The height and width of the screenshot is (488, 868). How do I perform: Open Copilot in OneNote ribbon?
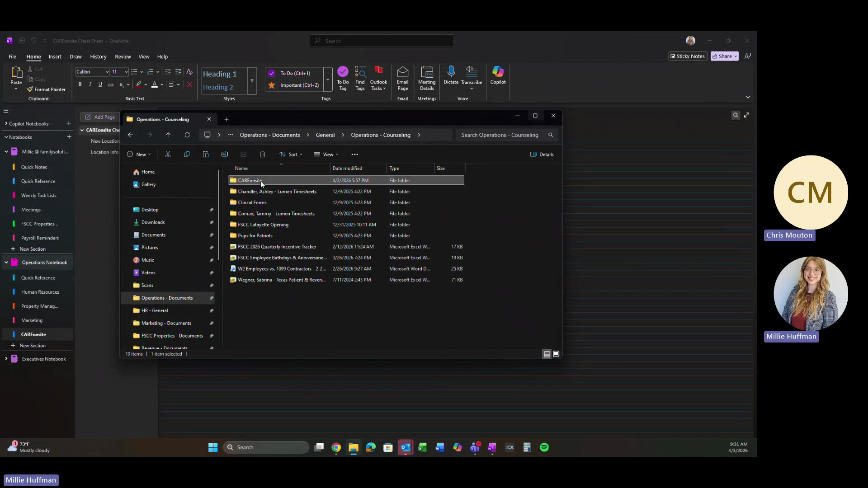click(x=498, y=75)
